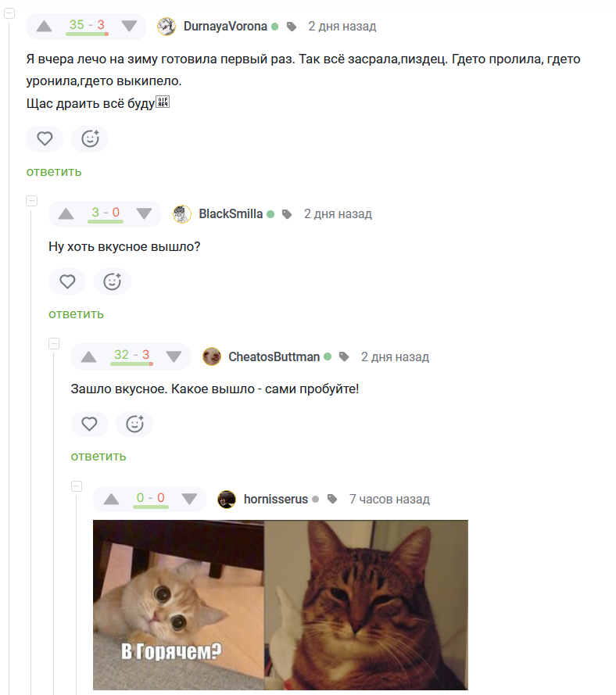Like DurnayaVorona's comment with the heart
This screenshot has width=616, height=695.
pos(45,139)
